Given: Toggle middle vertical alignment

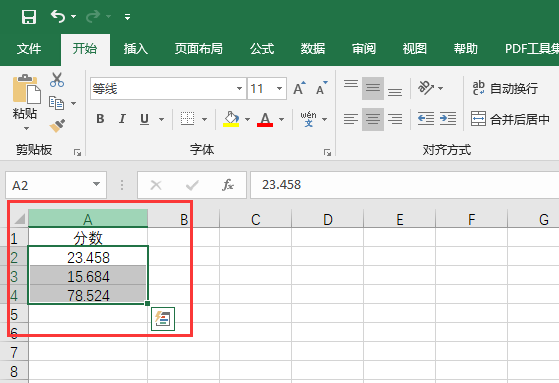Looking at the screenshot, I should [x=373, y=88].
